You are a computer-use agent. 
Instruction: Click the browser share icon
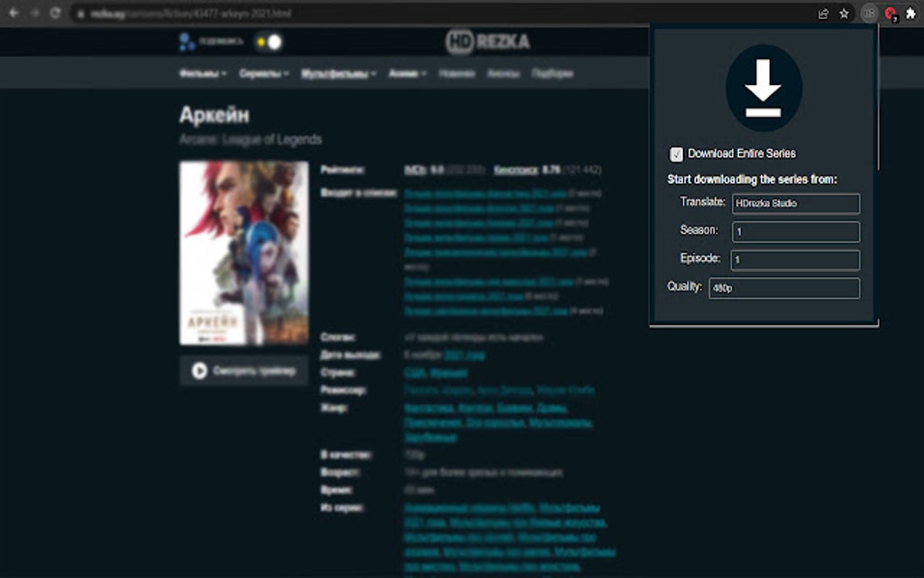(825, 14)
